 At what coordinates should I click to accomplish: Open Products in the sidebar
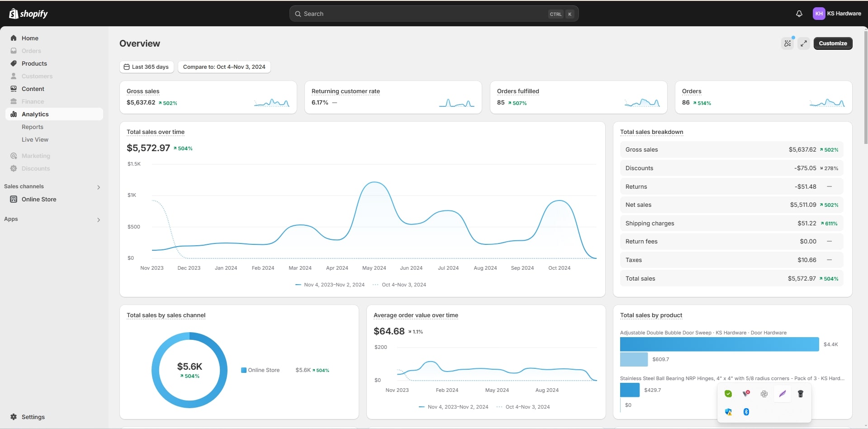pos(34,64)
